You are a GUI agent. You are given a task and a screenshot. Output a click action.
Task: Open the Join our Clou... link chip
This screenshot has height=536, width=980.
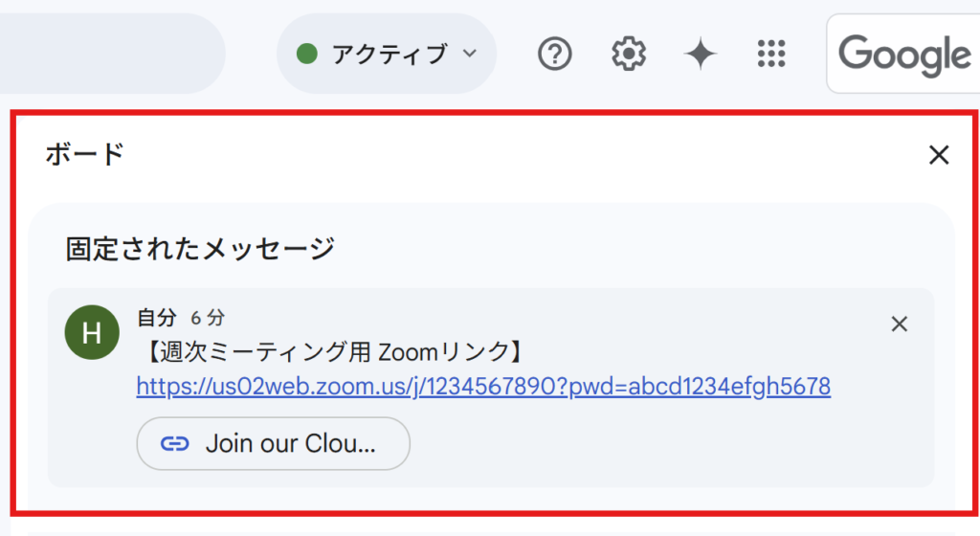pos(273,443)
